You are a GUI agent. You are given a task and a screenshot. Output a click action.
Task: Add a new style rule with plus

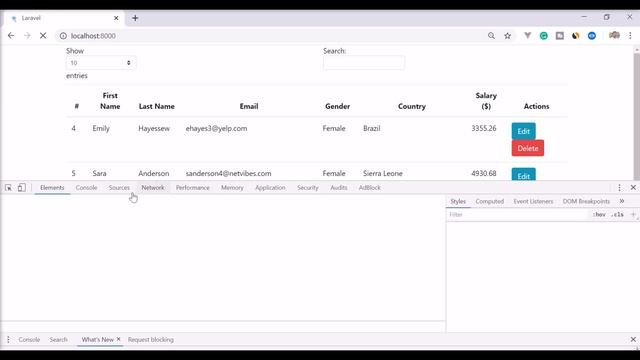(x=633, y=215)
